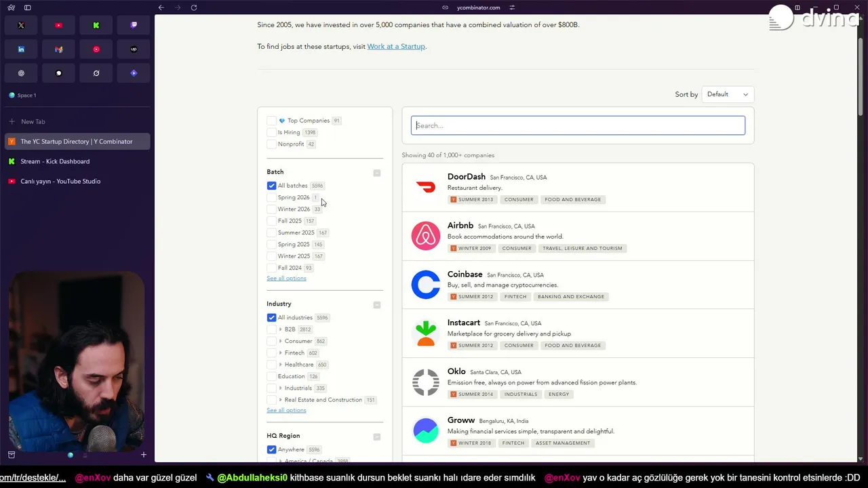The image size is (868, 488).
Task: Click the DoorDash logo
Action: coord(426,188)
